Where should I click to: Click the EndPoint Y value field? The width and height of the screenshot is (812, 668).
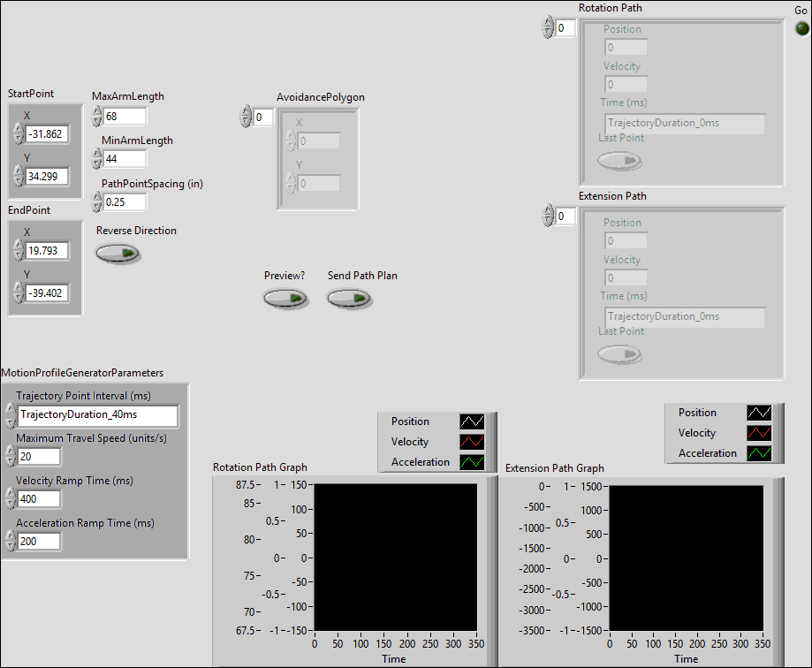pos(47,292)
